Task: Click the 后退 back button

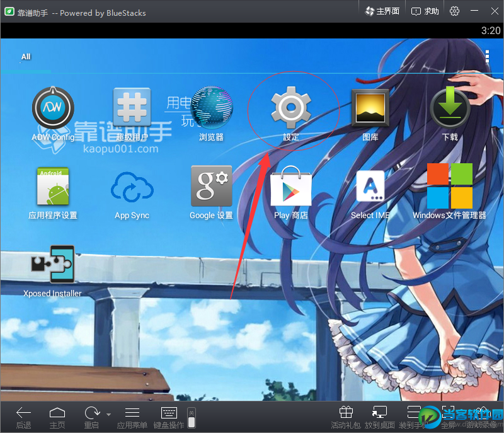Action: 23,417
